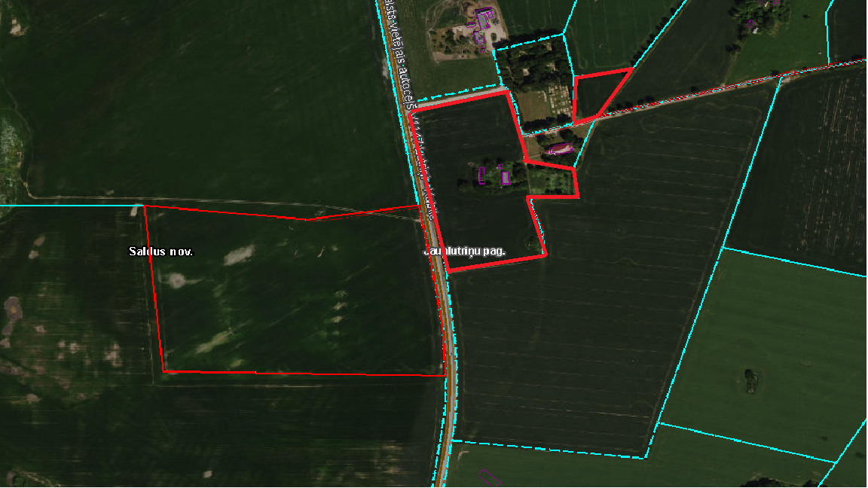The width and height of the screenshot is (868, 488).
Task: Click the isolated tree cluster in the lower-right green field
Action: click(750, 380)
